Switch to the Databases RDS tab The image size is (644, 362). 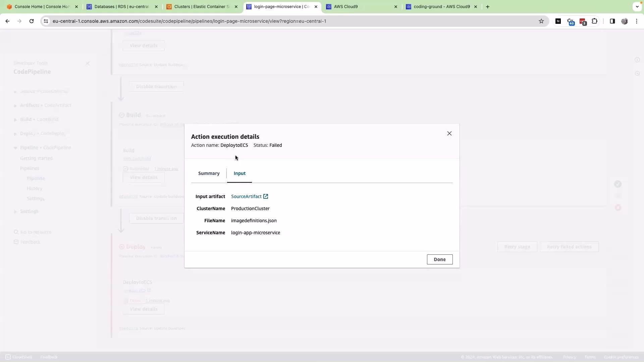121,7
